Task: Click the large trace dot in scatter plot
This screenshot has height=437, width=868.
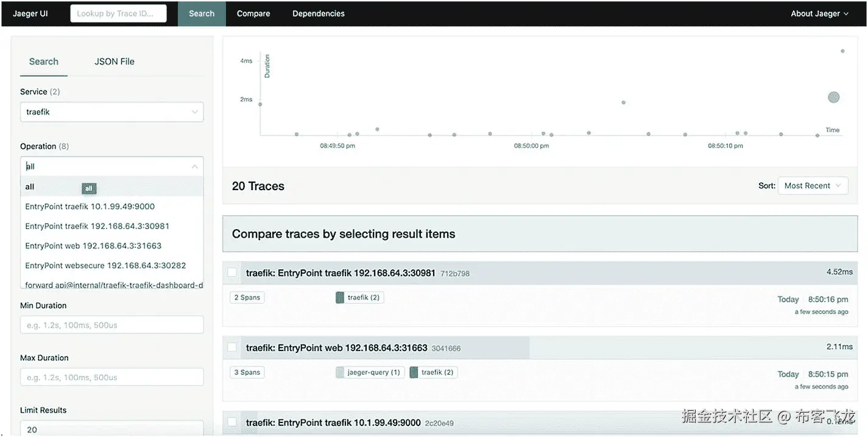Action: pyautogui.click(x=834, y=97)
